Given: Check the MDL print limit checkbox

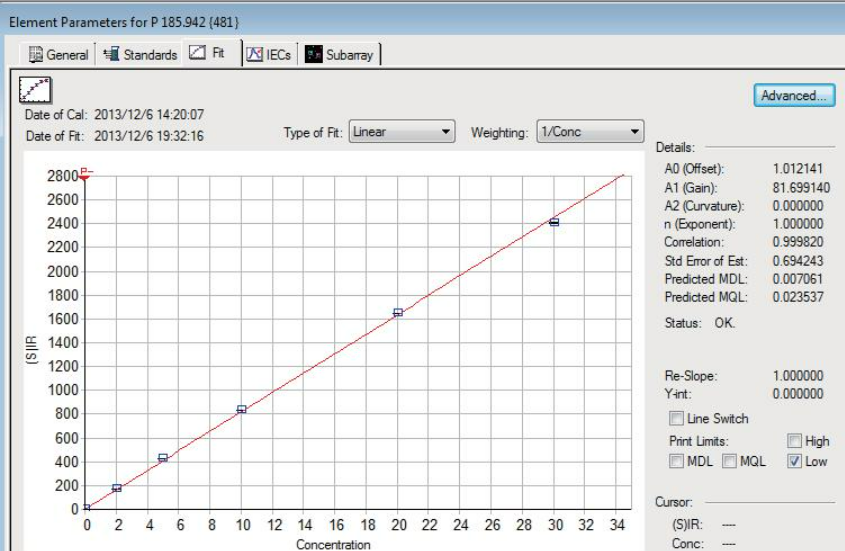Looking at the screenshot, I should coord(677,461).
